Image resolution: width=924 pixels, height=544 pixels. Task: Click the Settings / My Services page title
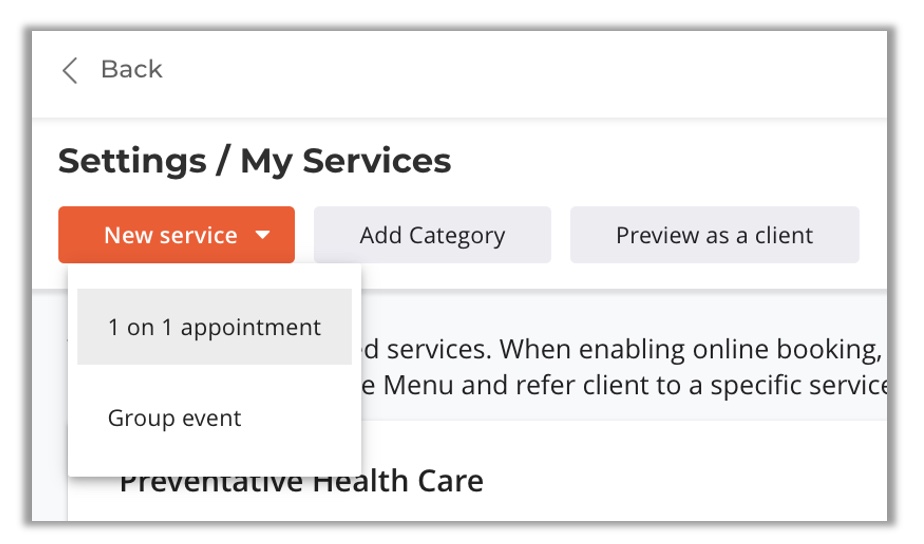tap(254, 160)
